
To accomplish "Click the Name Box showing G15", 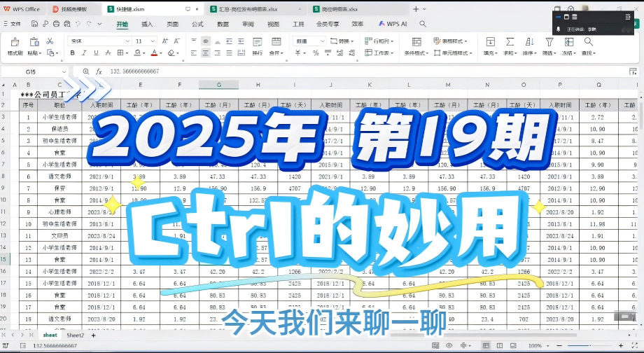I will 31,72.
